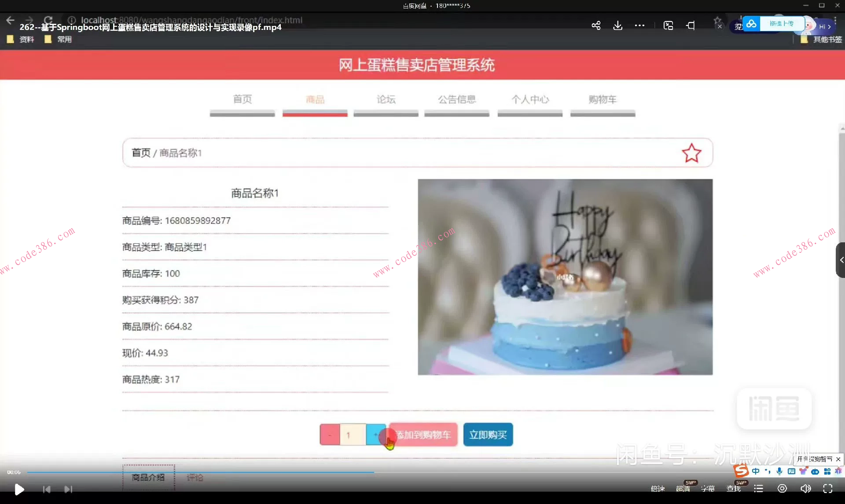Open the three-dots more options menu
Viewport: 845px width, 504px height.
coord(639,26)
